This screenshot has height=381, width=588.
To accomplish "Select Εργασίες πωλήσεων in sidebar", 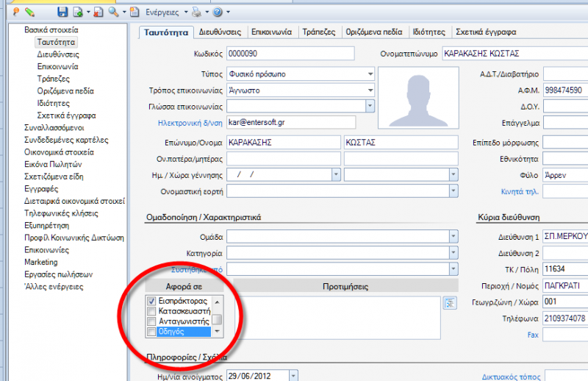I will (58, 274).
